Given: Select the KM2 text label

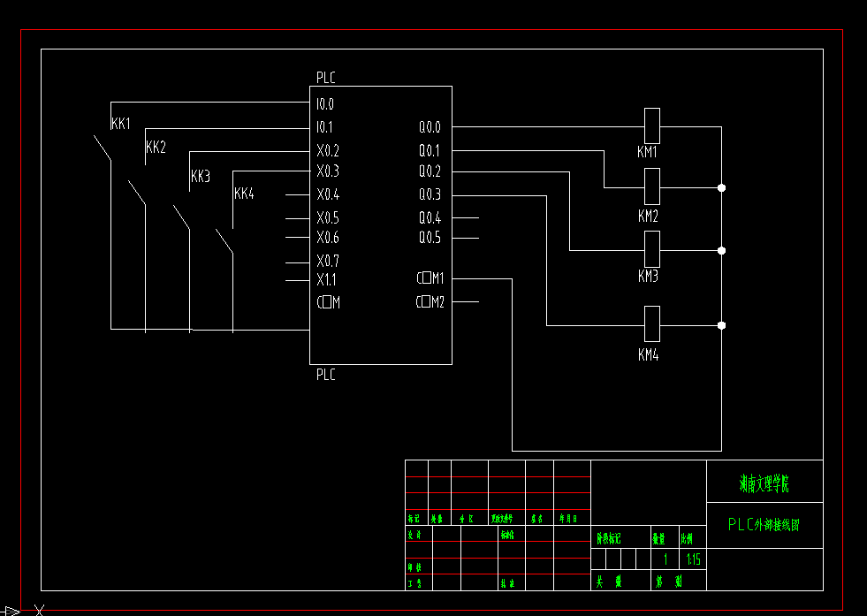Looking at the screenshot, I should pos(648,216).
